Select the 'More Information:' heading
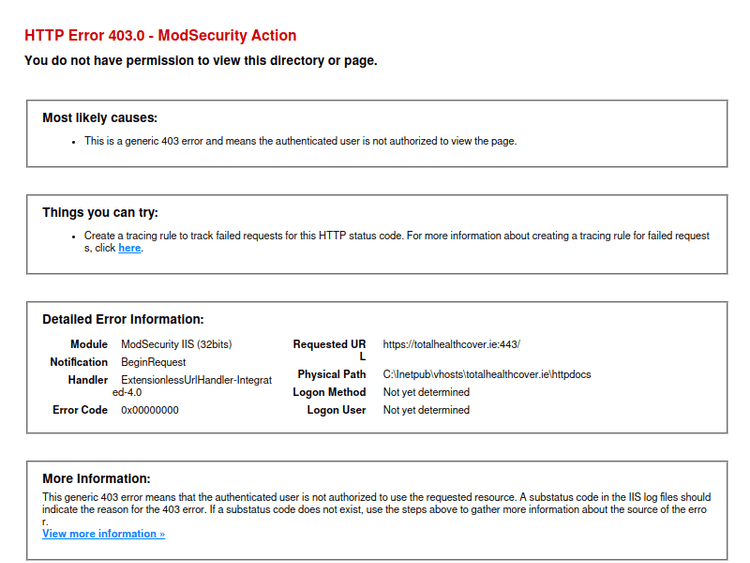 pos(96,479)
